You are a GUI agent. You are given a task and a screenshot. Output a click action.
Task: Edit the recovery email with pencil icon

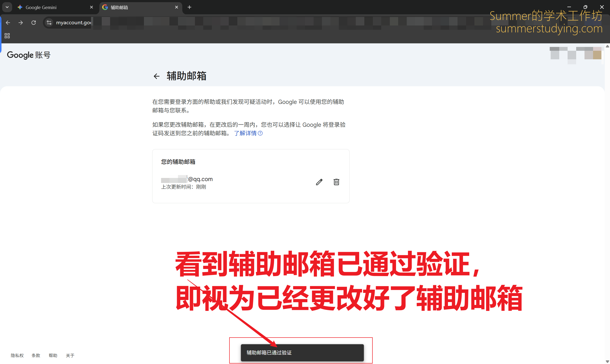(319, 182)
